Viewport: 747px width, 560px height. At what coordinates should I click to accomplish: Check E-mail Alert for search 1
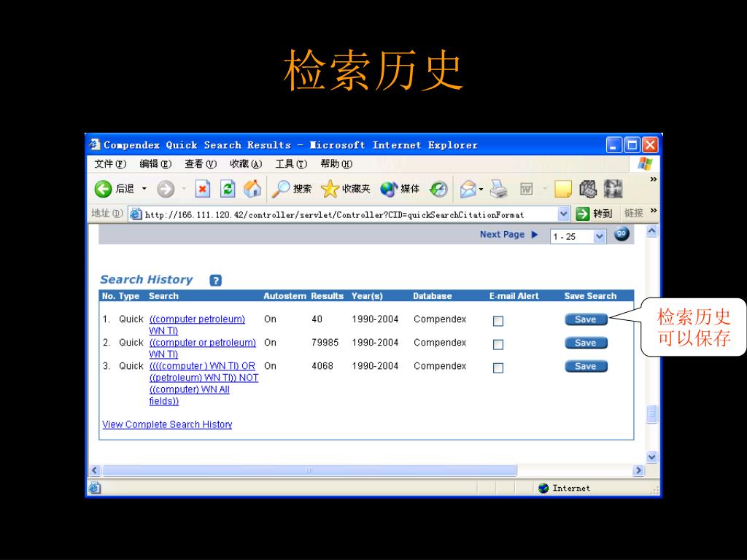(498, 321)
